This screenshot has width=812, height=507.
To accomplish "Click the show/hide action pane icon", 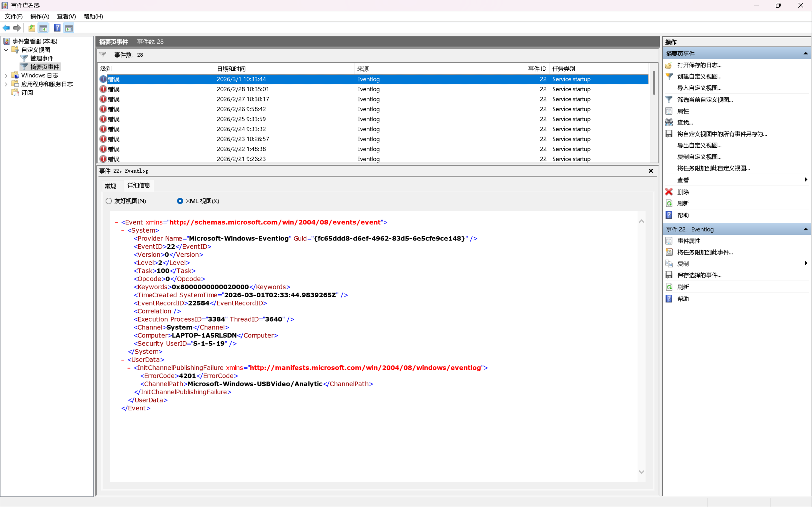I will pos(69,28).
